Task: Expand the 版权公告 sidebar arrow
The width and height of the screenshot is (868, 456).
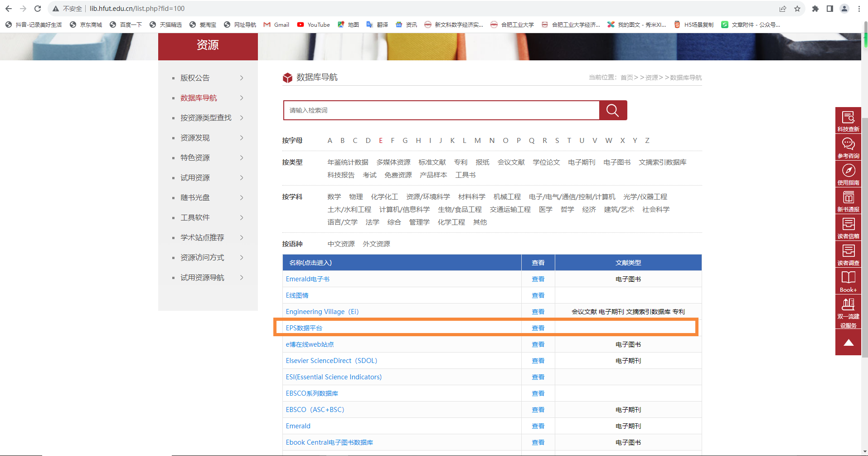Action: 242,78
